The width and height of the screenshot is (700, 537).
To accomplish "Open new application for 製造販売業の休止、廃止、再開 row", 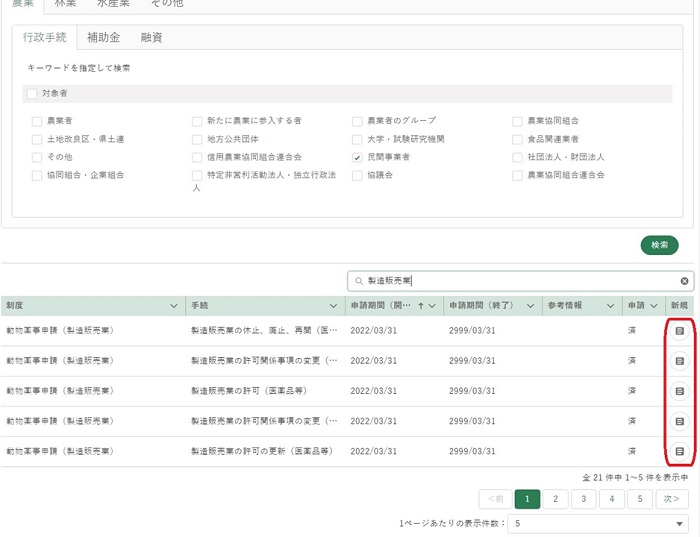I will [x=679, y=330].
